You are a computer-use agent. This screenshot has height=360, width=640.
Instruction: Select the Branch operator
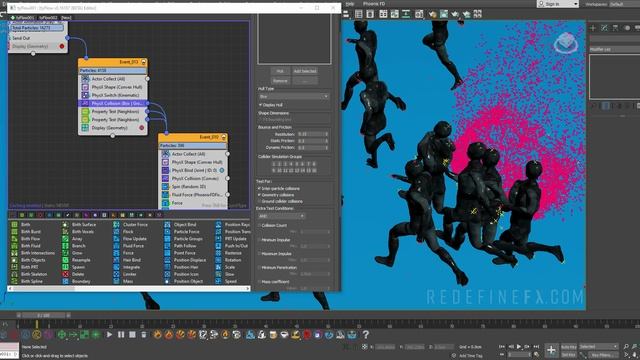[x=79, y=246]
